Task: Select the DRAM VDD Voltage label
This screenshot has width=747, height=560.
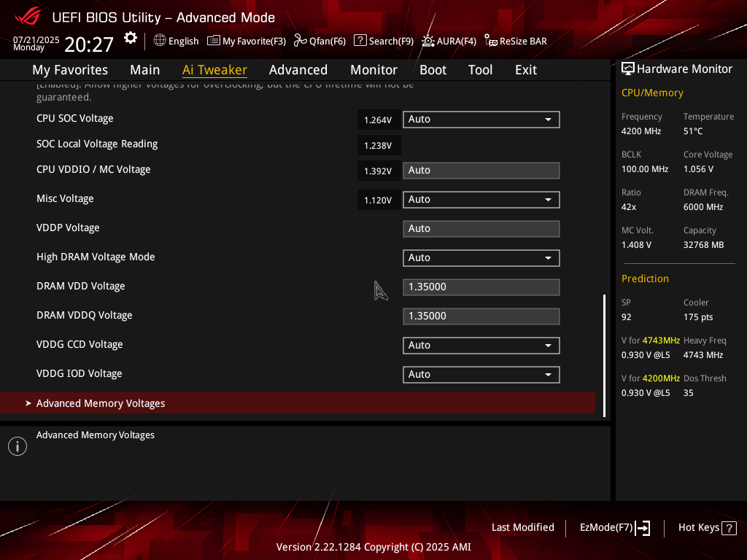Action: click(x=81, y=286)
